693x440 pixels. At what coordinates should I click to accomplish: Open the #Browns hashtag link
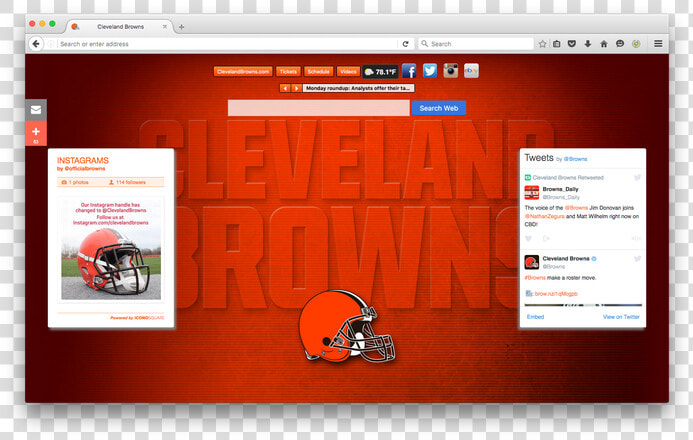click(x=535, y=278)
